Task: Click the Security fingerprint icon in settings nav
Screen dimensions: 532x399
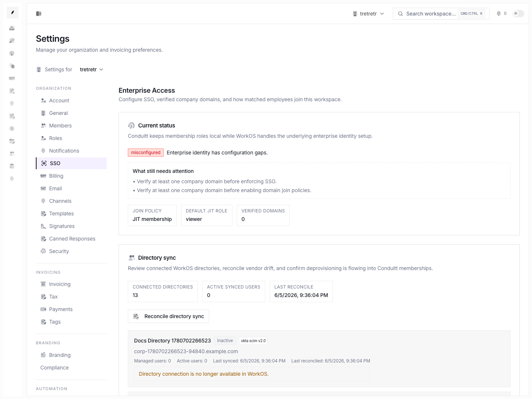Action: point(43,251)
